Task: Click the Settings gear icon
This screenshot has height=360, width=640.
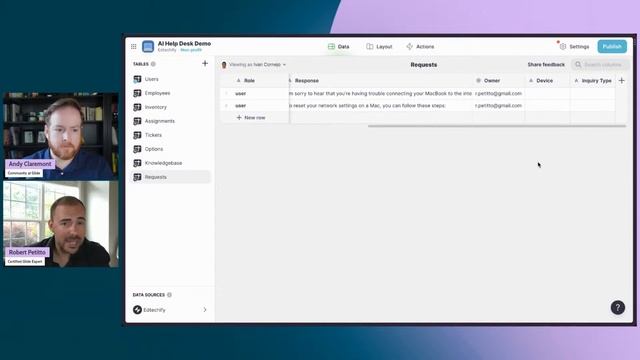Action: coord(563,47)
